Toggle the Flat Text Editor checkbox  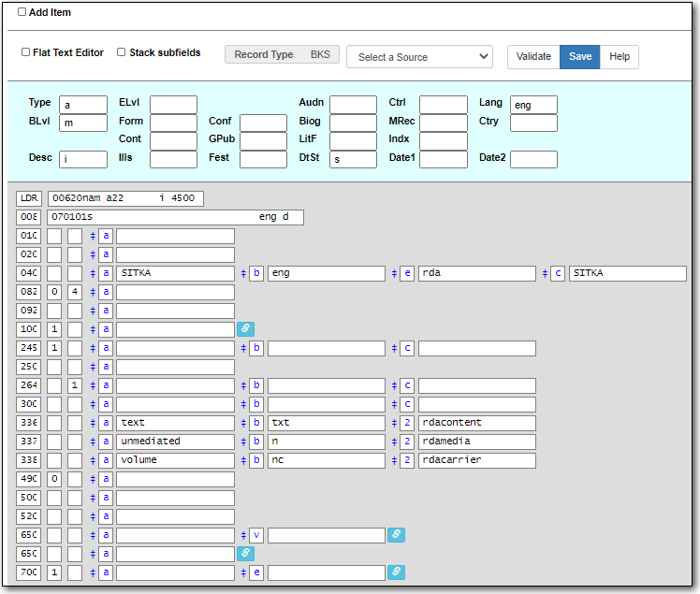[26, 52]
